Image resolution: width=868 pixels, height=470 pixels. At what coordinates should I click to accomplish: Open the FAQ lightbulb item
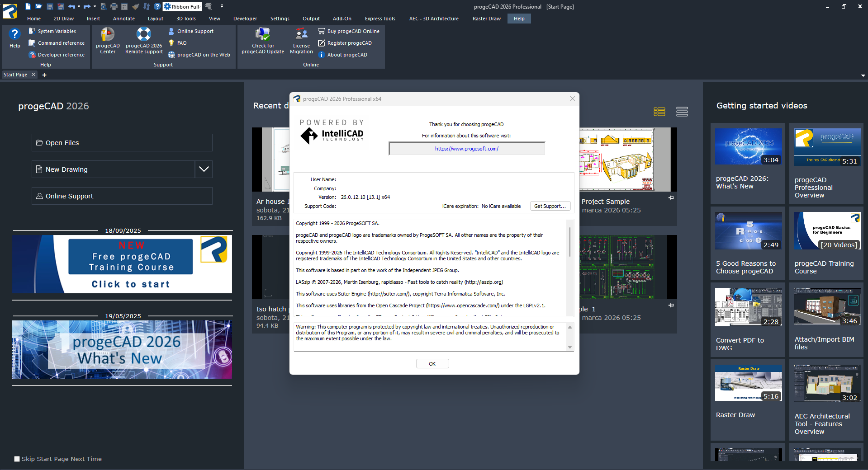pos(177,43)
